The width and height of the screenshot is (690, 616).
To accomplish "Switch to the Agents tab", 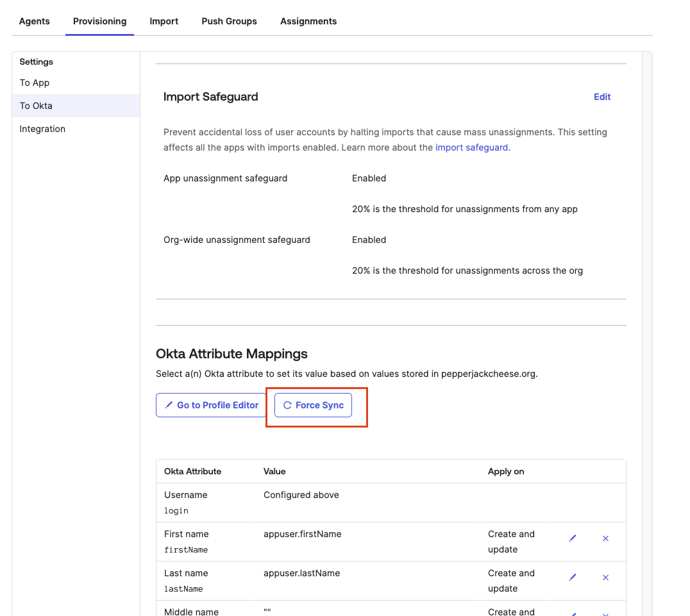I will (x=34, y=21).
